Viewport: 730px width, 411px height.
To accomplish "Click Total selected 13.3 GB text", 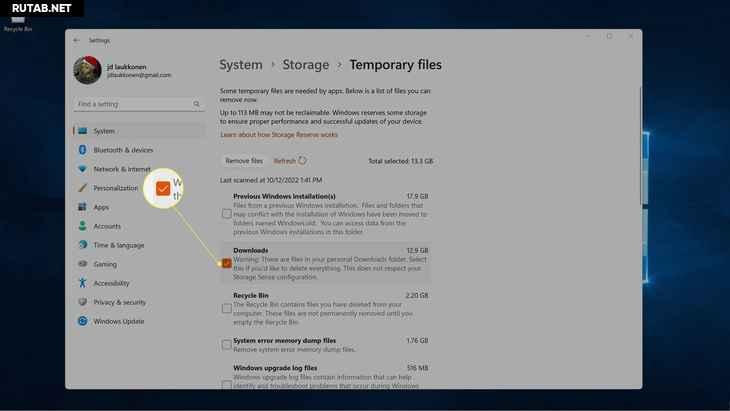I will point(400,161).
